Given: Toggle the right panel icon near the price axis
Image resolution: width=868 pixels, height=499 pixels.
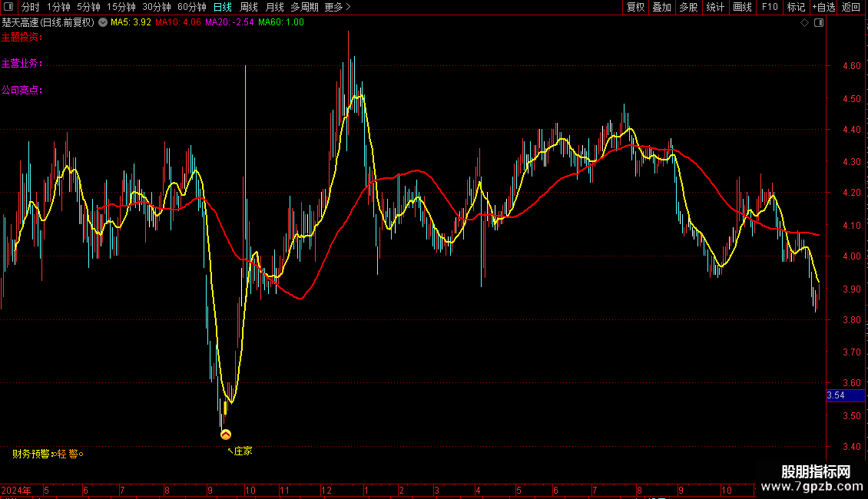Looking at the screenshot, I should tap(819, 23).
